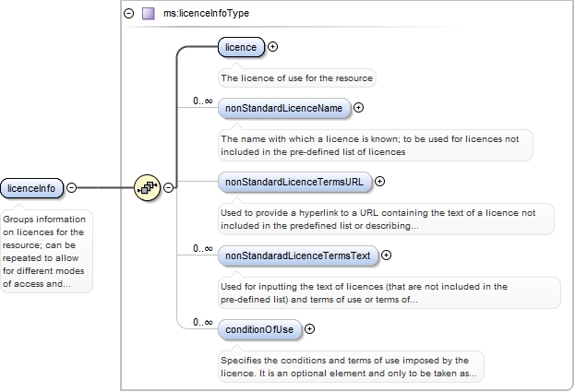This screenshot has width=575, height=392.
Task: Select the nonStandardLicenceTermsURL element box
Action: coord(293,182)
